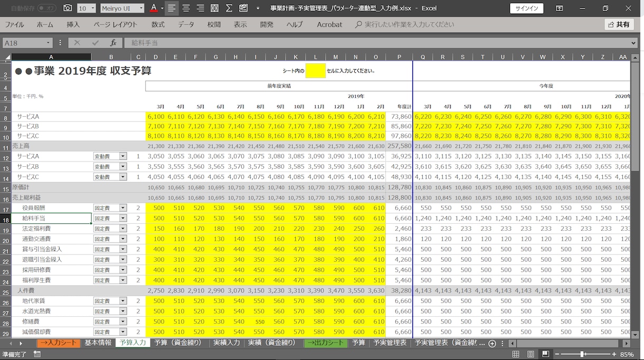Open the データ ribbon tab
Image resolution: width=644 pixels, height=360 pixels.
[186, 25]
